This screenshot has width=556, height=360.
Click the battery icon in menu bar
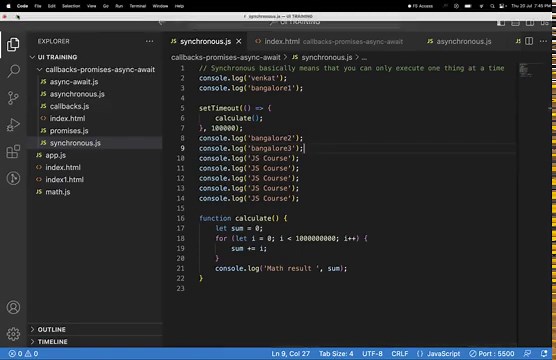(x=468, y=6)
